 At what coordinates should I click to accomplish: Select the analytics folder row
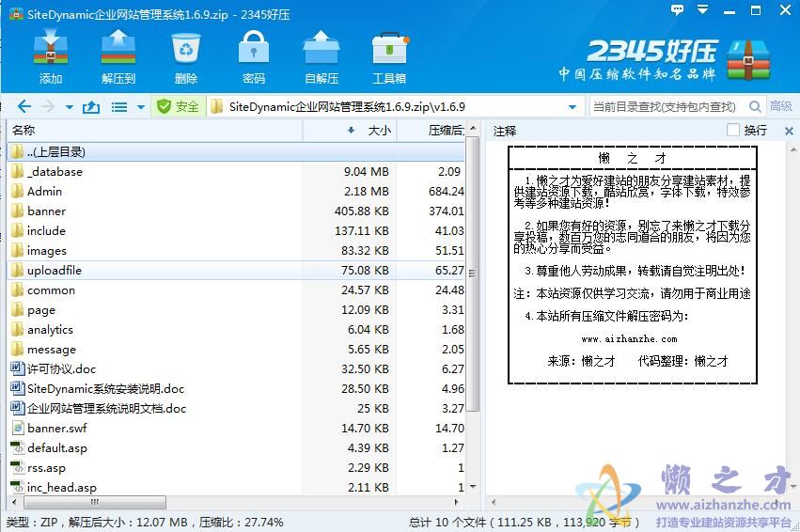click(236, 330)
